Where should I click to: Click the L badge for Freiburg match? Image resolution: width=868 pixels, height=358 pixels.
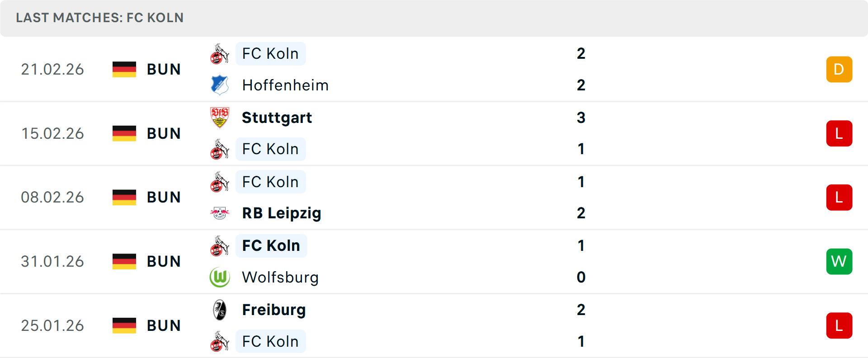click(839, 325)
